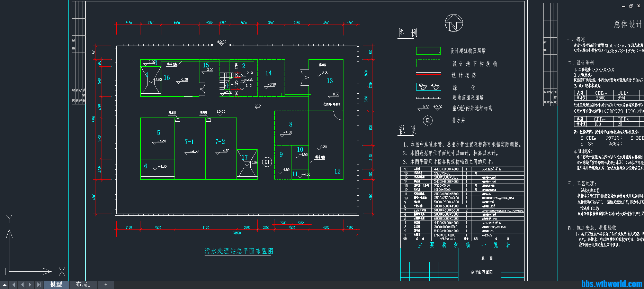
Task: Open the 布局1 layout tab
Action: (x=83, y=285)
